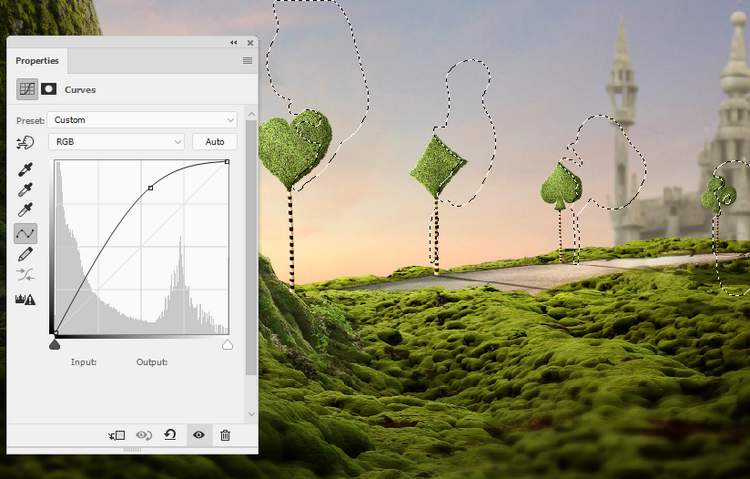
Task: Click the histogram clipping warning icon
Action: tap(26, 298)
